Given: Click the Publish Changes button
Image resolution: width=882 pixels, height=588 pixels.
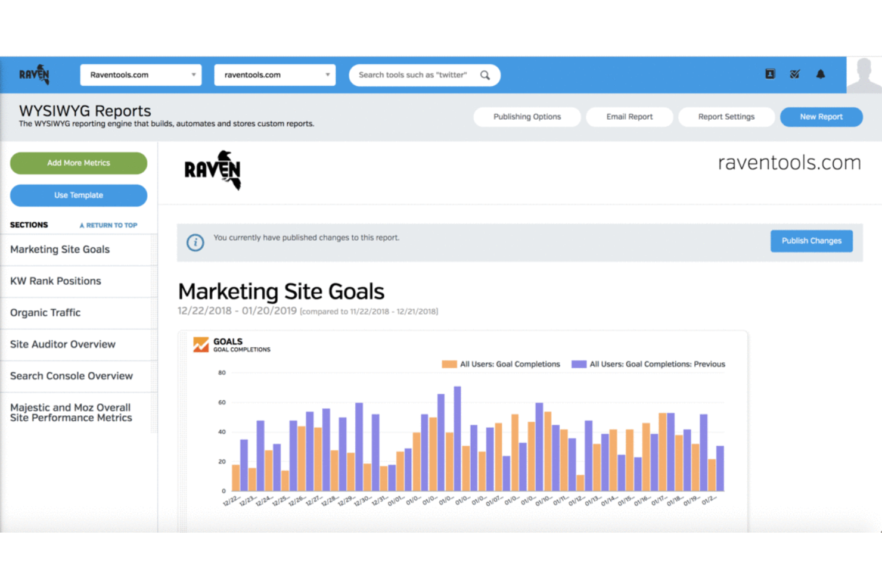Looking at the screenshot, I should (x=811, y=241).
